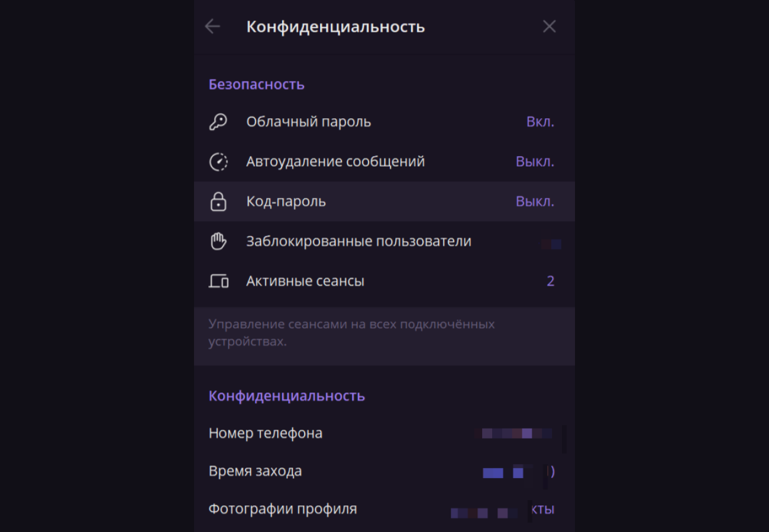Open the Облачный пароль setting
This screenshot has height=532, width=769.
384,122
